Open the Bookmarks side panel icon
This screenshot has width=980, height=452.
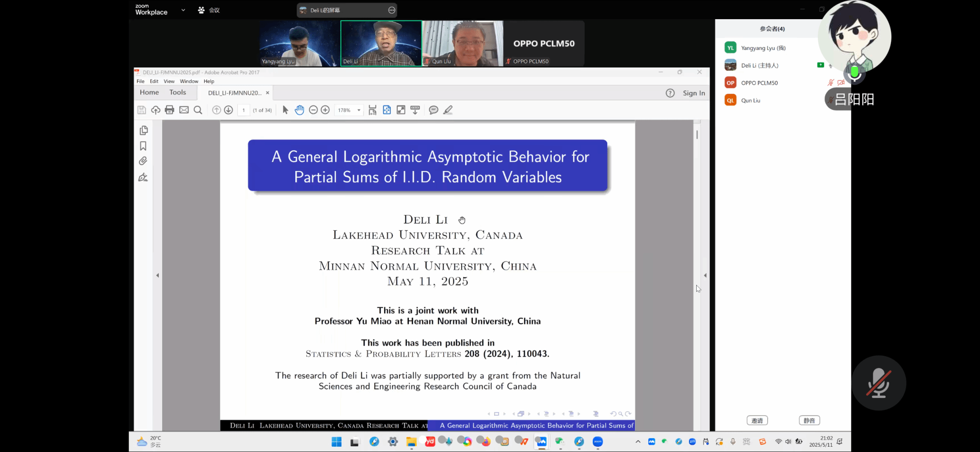(143, 146)
